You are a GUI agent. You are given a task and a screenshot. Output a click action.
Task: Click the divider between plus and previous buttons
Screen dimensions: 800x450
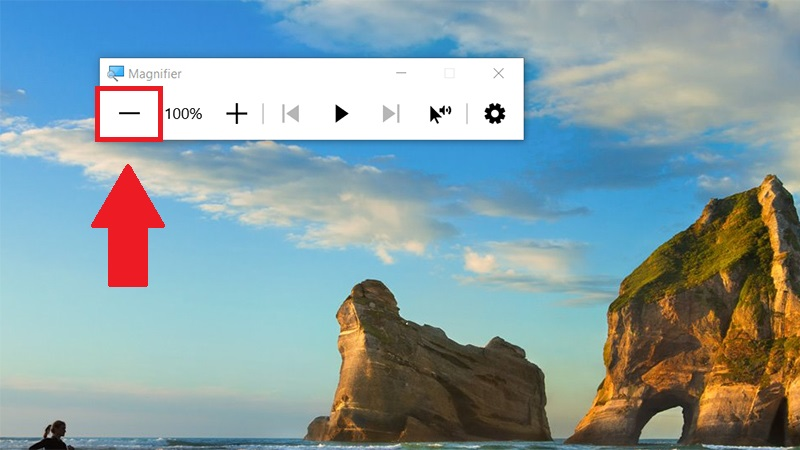point(263,113)
